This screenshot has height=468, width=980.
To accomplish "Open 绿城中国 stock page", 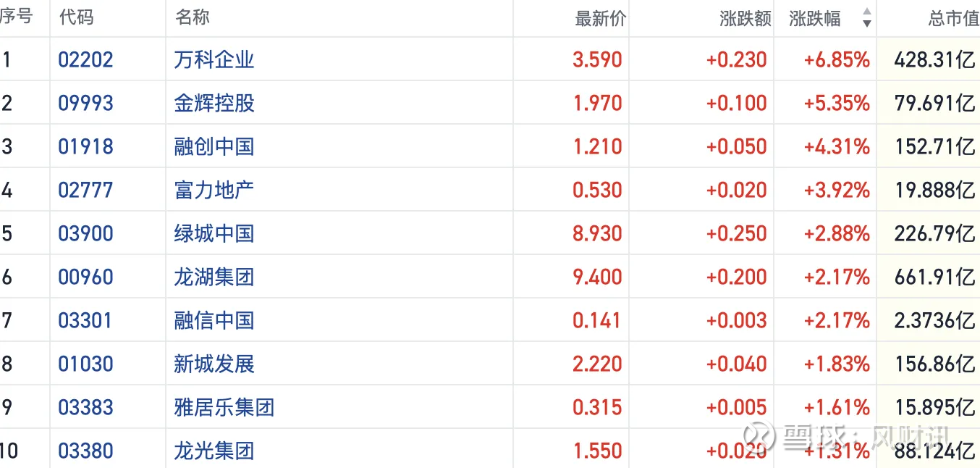I will pos(214,233).
